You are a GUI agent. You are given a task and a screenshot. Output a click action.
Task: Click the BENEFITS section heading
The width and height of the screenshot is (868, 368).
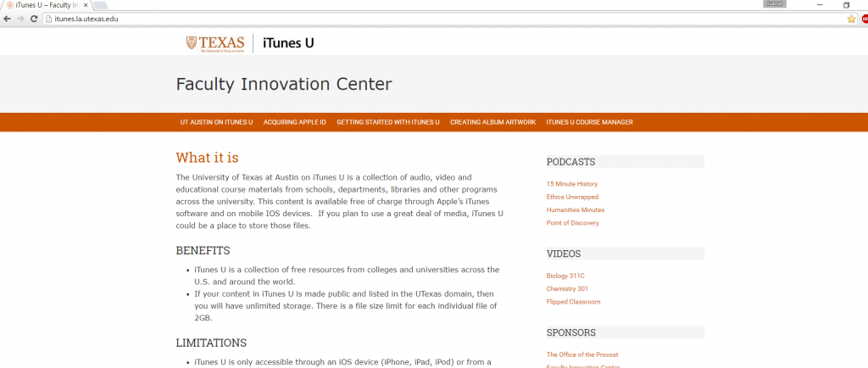[x=203, y=251]
